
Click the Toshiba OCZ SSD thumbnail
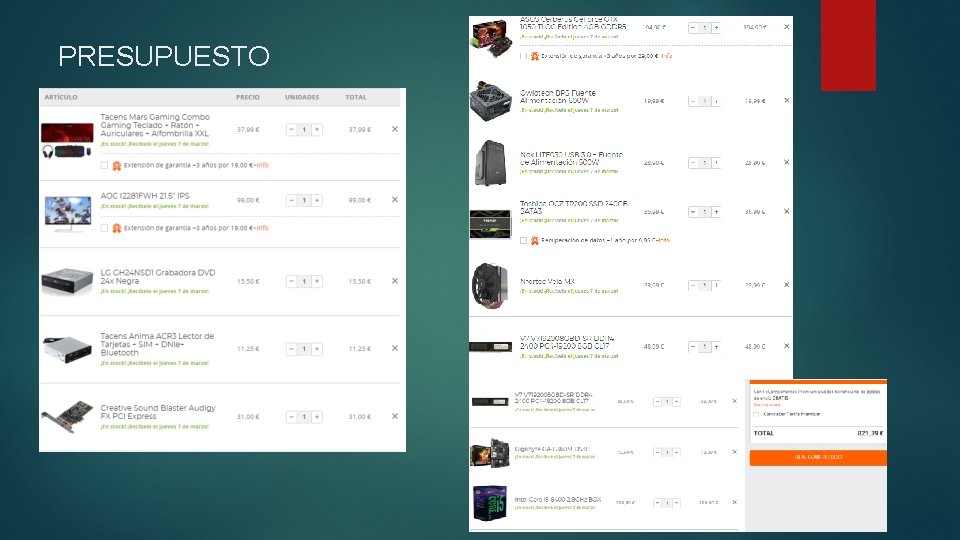point(490,223)
